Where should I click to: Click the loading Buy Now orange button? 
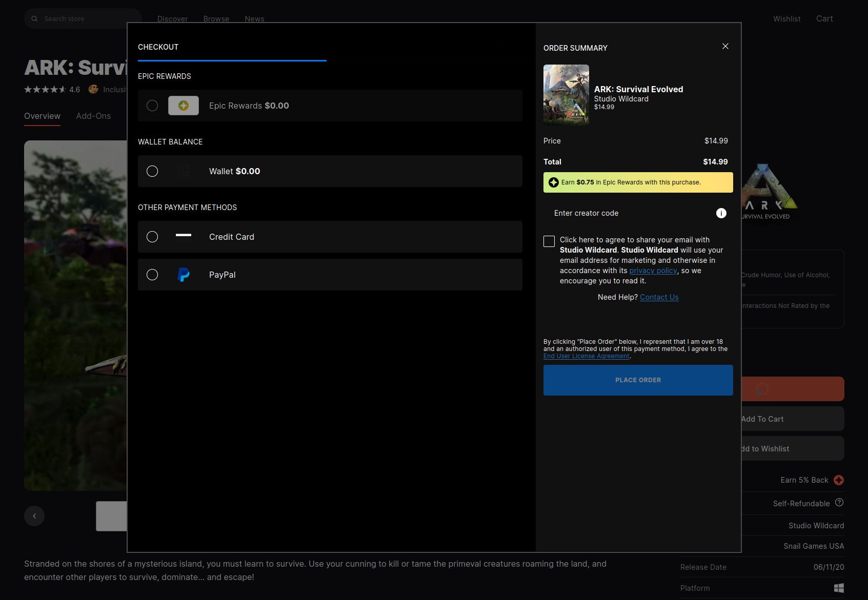pyautogui.click(x=793, y=389)
